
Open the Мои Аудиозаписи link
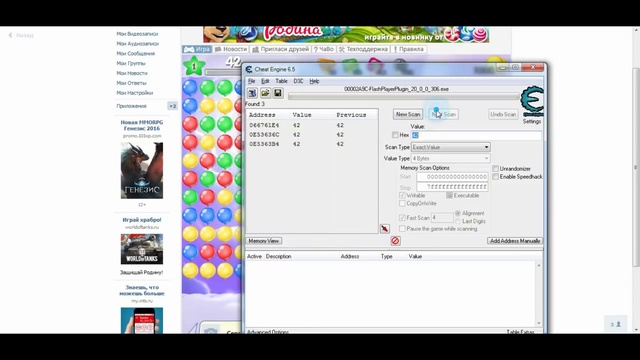138,44
